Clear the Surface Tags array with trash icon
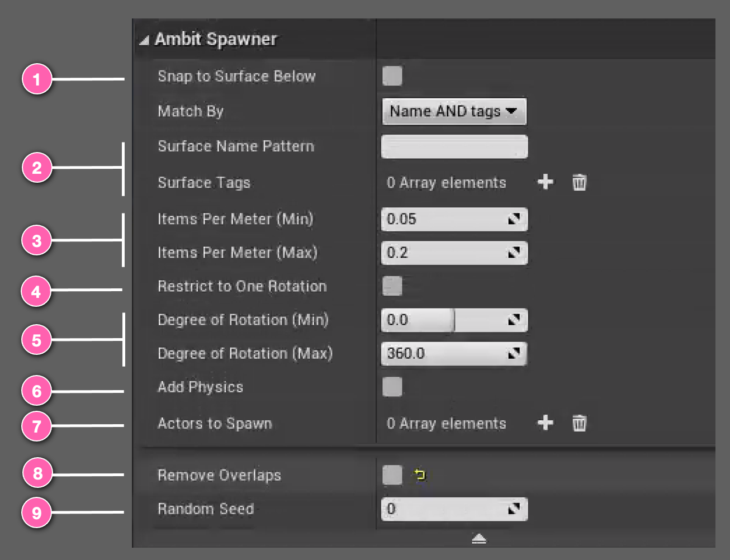 [580, 182]
